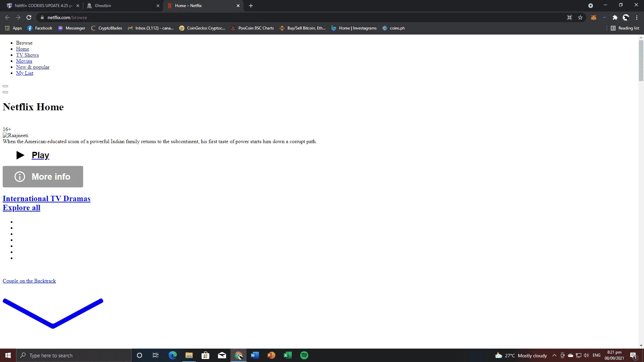Click the page vertical scrollbar thumb
Screen dimensions: 644x362
(641, 60)
